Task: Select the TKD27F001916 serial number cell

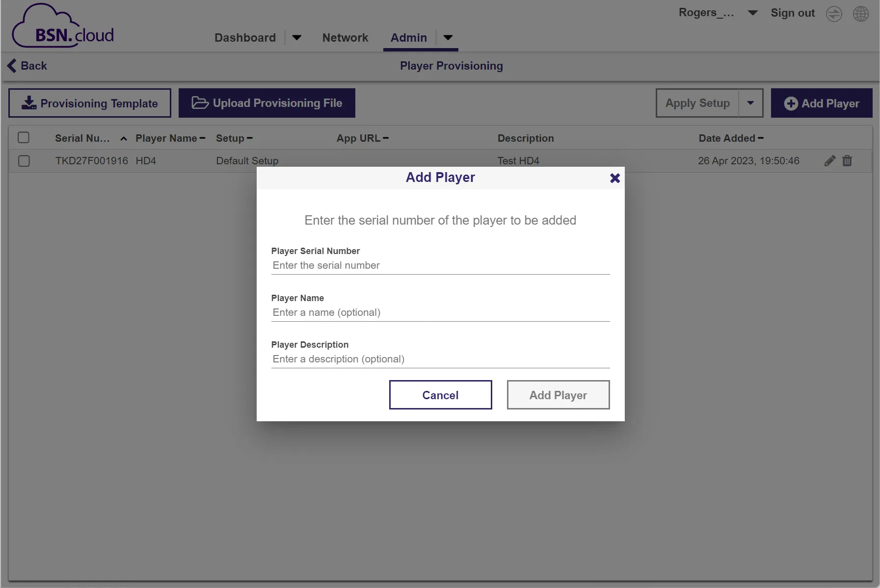Action: click(x=91, y=161)
